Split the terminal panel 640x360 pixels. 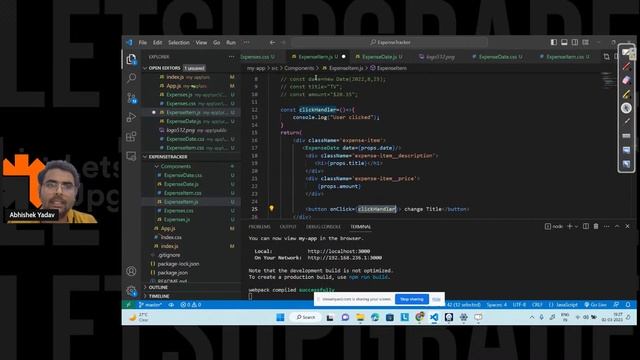point(586,226)
